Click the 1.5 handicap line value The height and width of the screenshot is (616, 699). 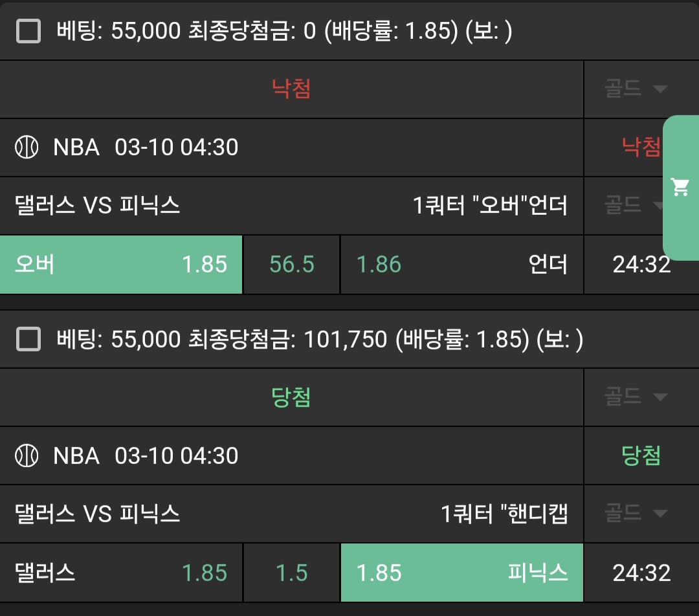[x=291, y=573]
